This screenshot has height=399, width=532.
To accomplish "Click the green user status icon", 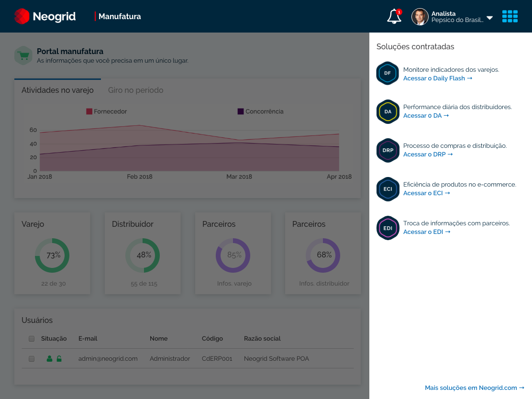I will tap(50, 359).
